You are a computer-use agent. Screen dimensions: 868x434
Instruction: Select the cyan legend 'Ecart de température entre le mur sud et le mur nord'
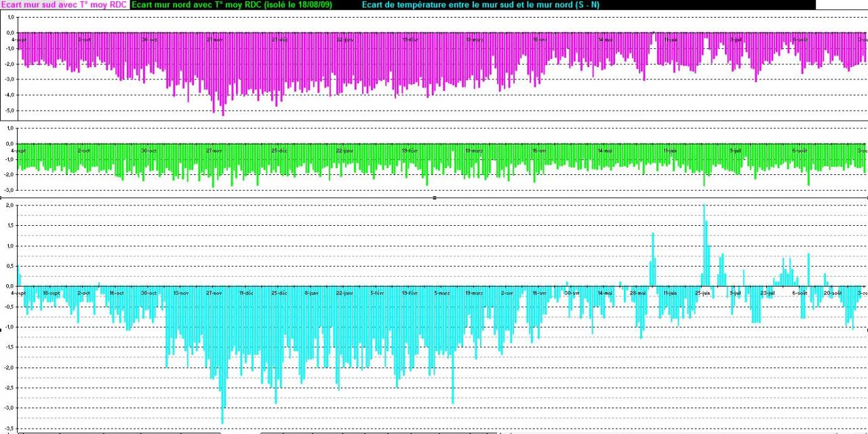pyautogui.click(x=481, y=5)
